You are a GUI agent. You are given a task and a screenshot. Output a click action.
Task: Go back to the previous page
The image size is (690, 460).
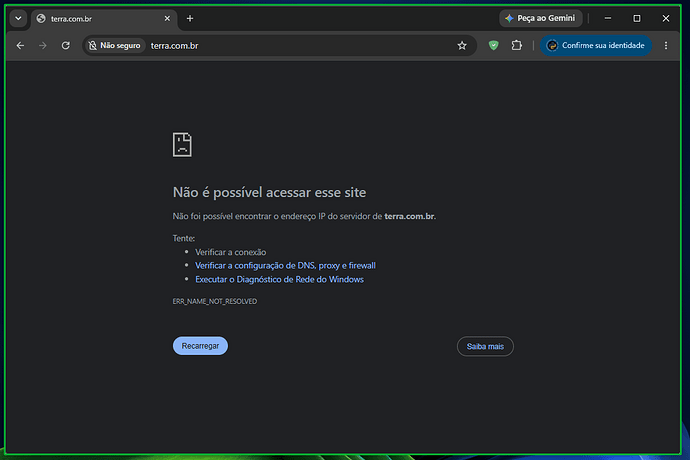(20, 45)
